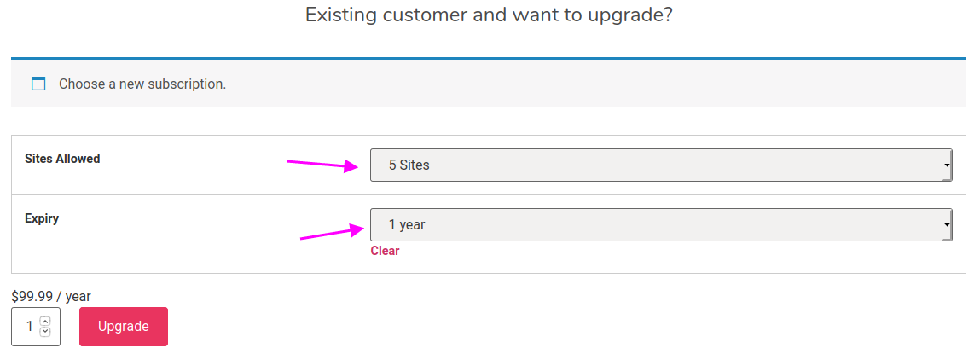Click the pink arrow pointing at 5 Sites
The image size is (980, 354).
point(322,165)
